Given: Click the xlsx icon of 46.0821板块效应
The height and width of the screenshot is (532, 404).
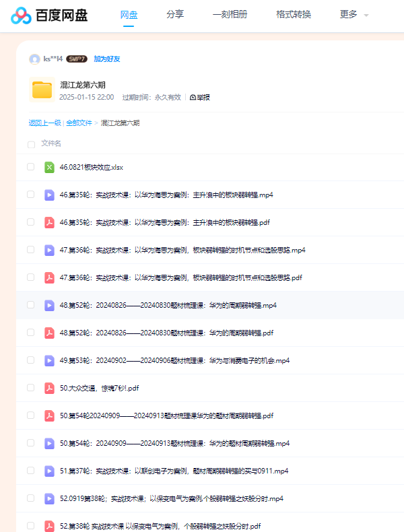Looking at the screenshot, I should (50, 167).
